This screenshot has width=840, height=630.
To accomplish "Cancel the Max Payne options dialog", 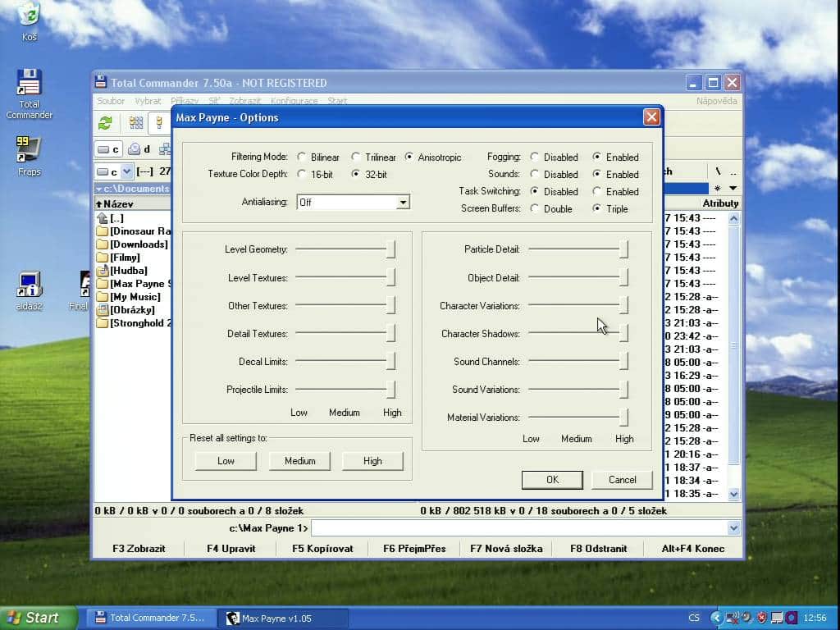I will (x=622, y=479).
